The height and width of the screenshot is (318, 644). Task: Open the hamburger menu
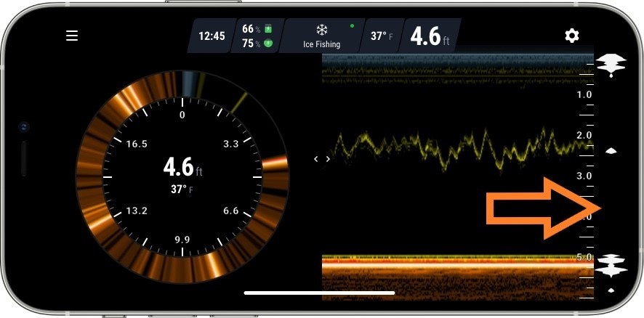(72, 36)
